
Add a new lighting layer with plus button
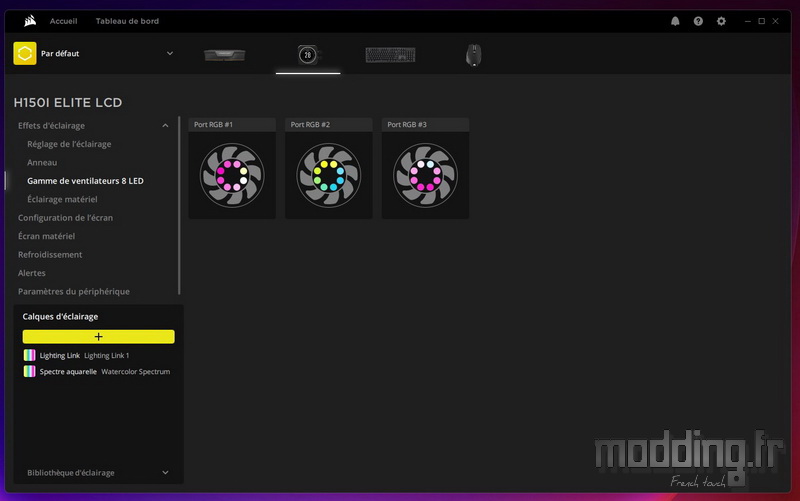[98, 336]
